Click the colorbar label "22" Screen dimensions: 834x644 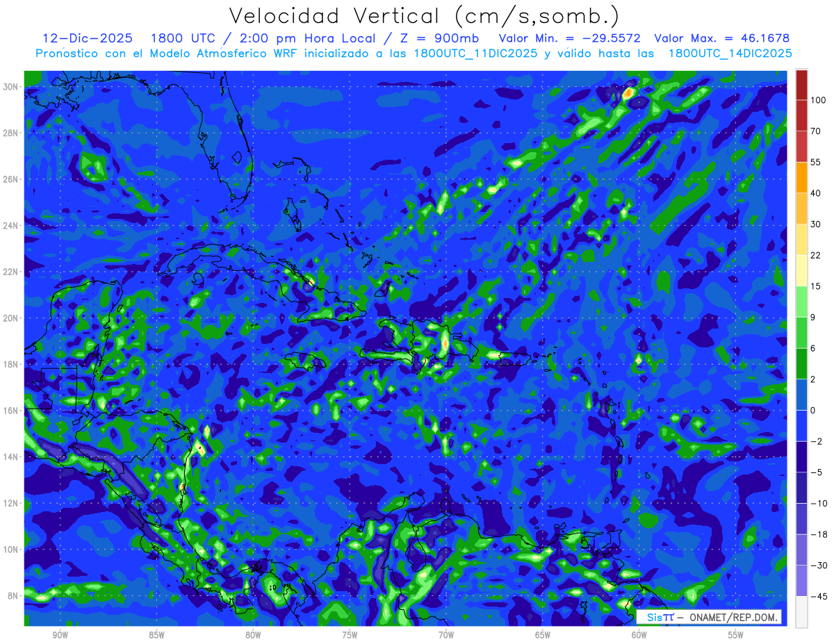tap(816, 255)
